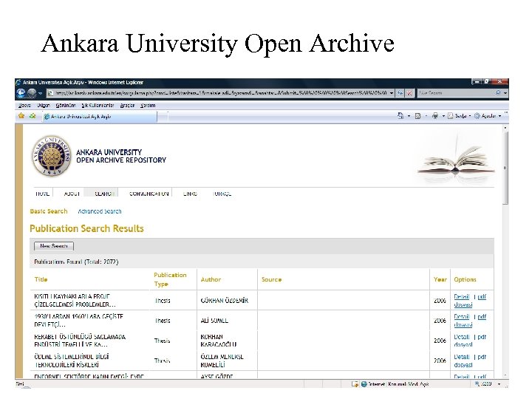Click the scrollbar up arrow
Image resolution: width=532 pixels, height=399 pixels.
point(505,128)
